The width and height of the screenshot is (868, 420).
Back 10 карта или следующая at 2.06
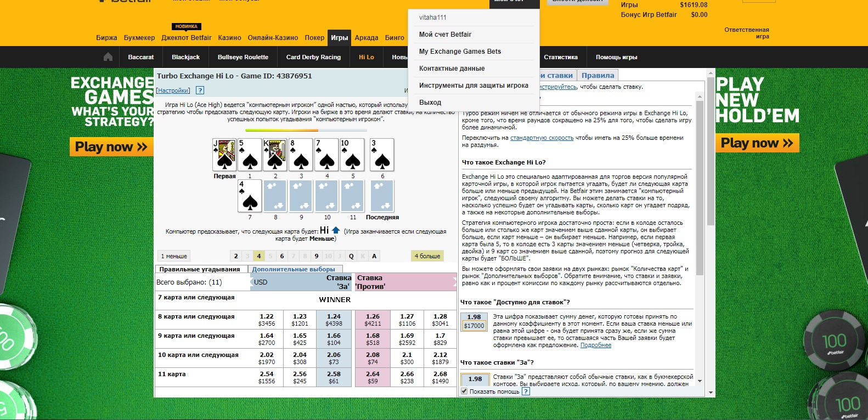(x=334, y=358)
